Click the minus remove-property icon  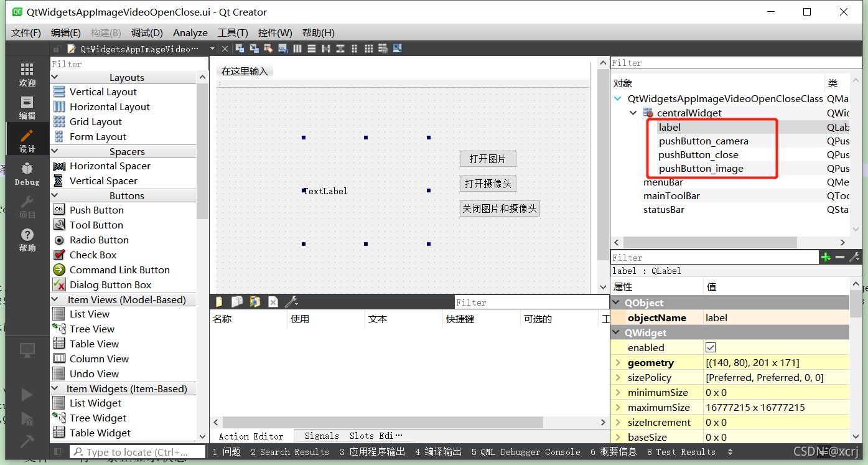(x=840, y=257)
